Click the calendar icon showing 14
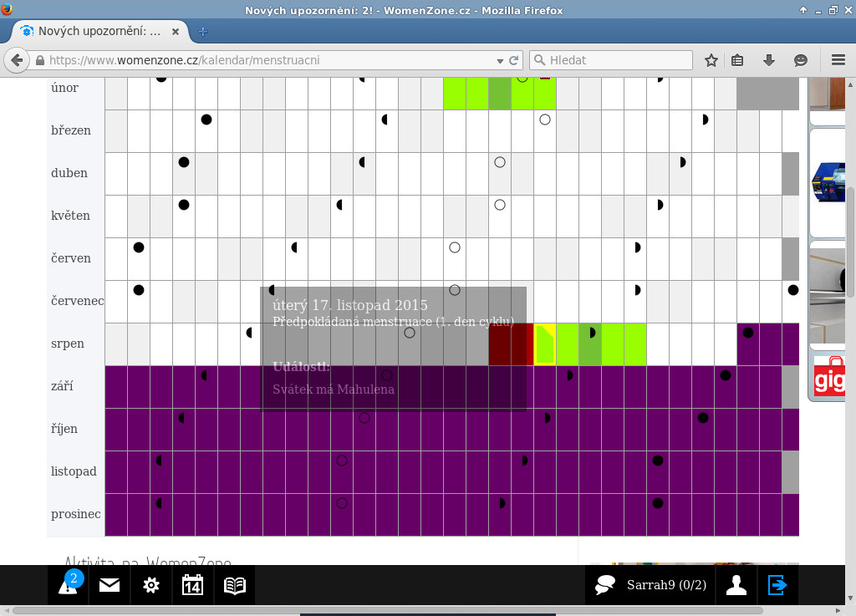 (x=192, y=586)
